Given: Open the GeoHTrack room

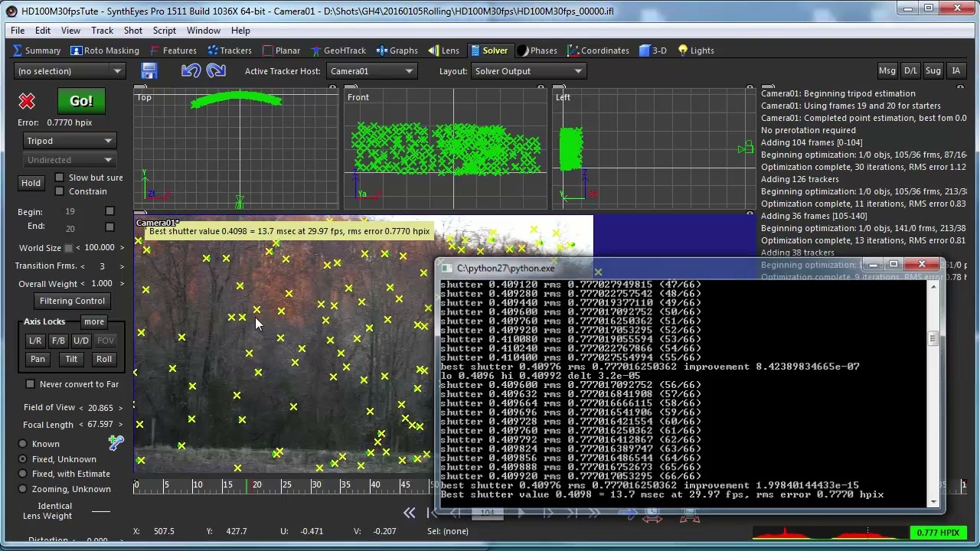Looking at the screenshot, I should [x=338, y=51].
